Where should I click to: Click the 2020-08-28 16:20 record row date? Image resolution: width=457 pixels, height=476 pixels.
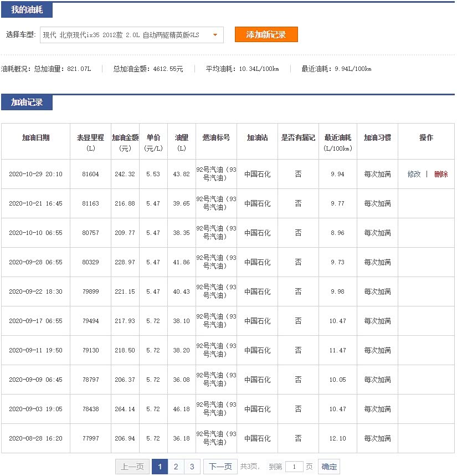35,438
